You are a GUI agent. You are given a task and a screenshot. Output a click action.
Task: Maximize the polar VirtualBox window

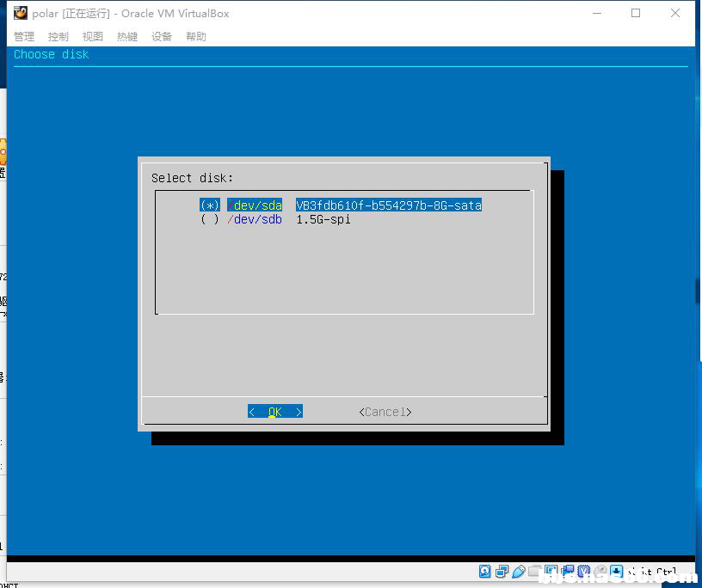pos(636,13)
